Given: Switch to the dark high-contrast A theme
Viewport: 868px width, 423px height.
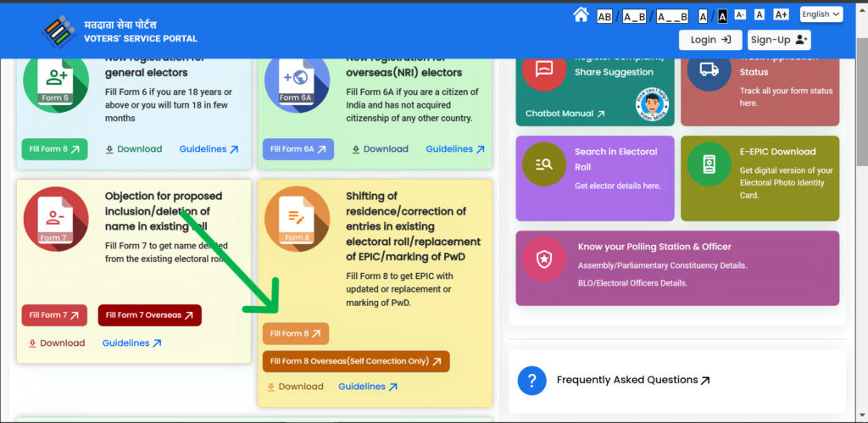Looking at the screenshot, I should [x=722, y=16].
